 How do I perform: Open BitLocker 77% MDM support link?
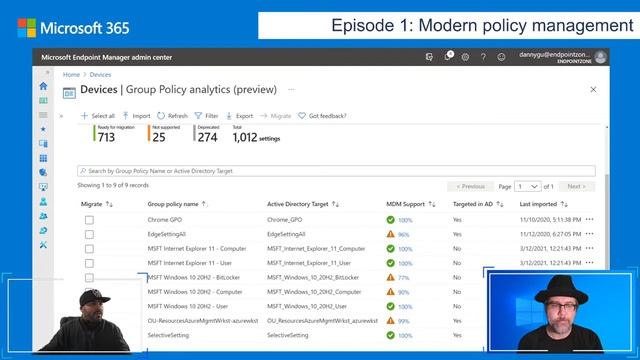[x=404, y=278]
